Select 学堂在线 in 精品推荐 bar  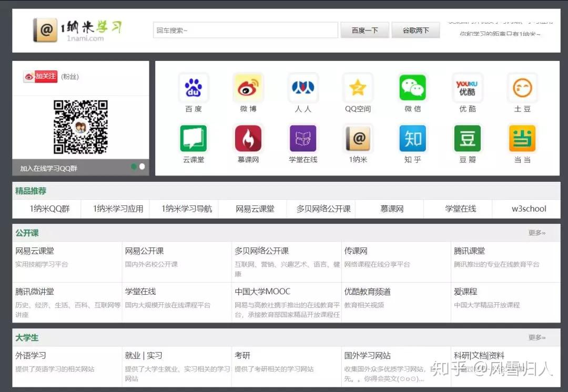pyautogui.click(x=460, y=209)
